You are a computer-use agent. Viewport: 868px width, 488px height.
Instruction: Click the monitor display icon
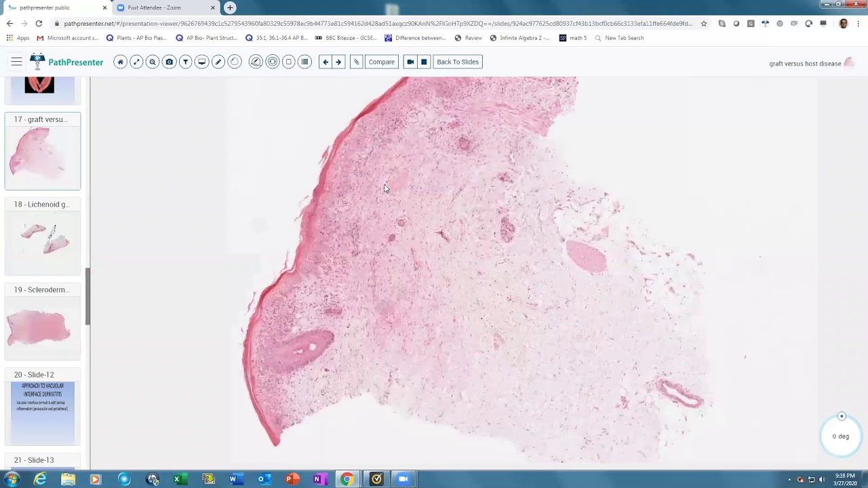click(201, 62)
